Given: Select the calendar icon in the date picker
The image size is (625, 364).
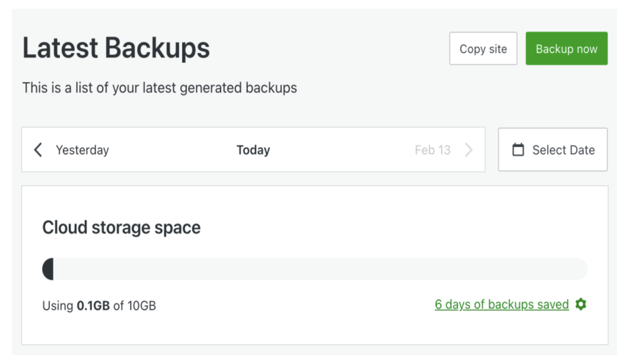Looking at the screenshot, I should pyautogui.click(x=518, y=149).
